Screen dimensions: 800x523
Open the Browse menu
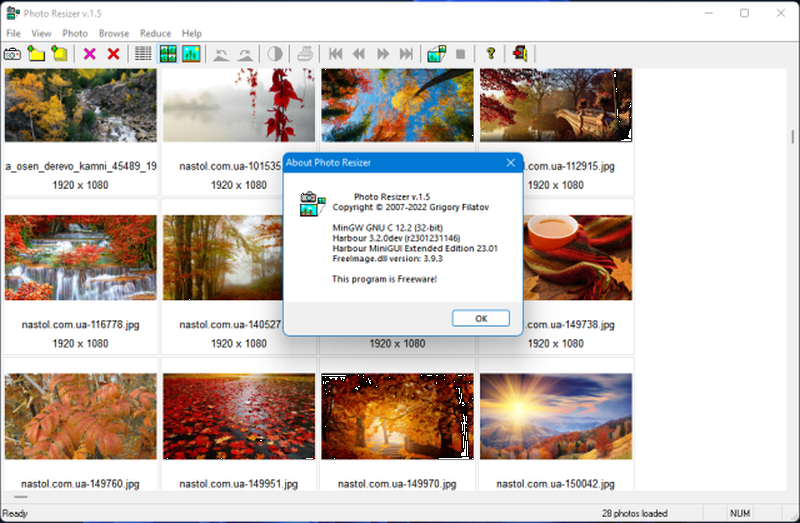coord(113,33)
